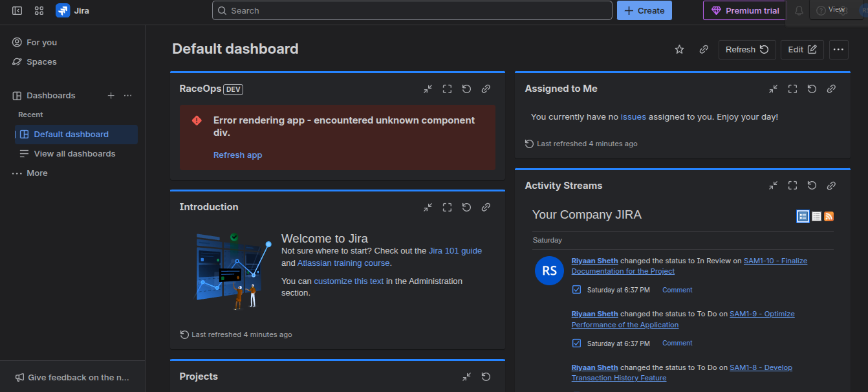Image resolution: width=868 pixels, height=392 pixels.
Task: Refresh the Projects gadget
Action: pyautogui.click(x=486, y=377)
